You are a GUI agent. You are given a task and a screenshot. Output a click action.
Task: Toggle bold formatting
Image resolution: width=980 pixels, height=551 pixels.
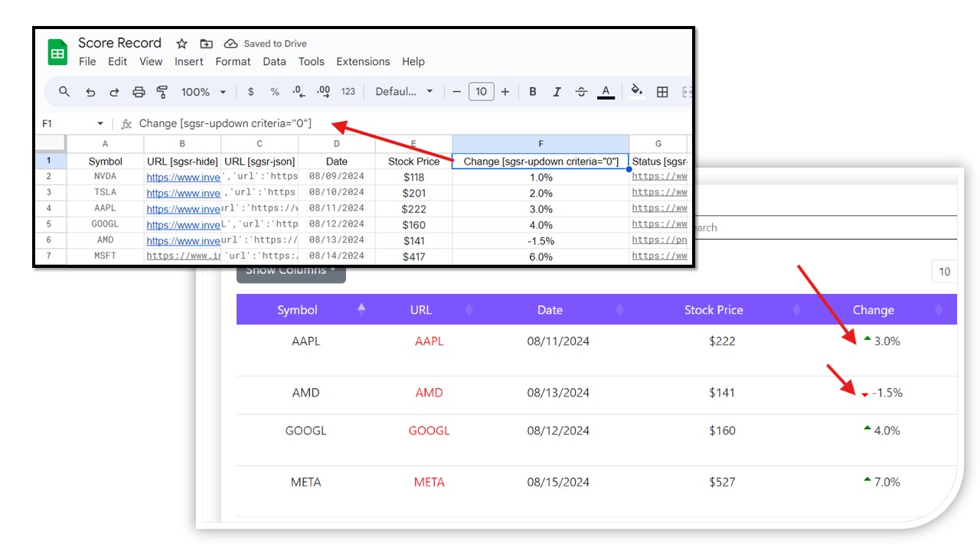tap(533, 92)
